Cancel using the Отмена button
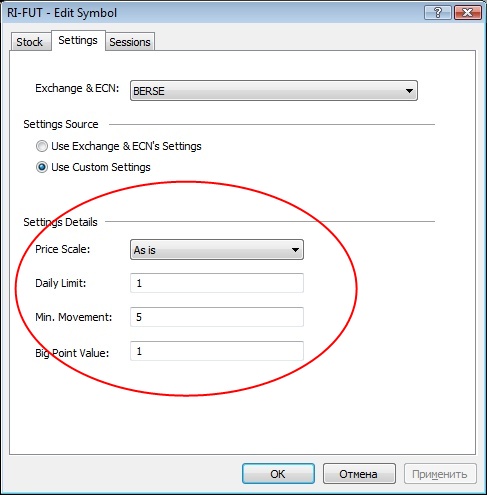Viewport: 487px width, 495px height. 359,474
